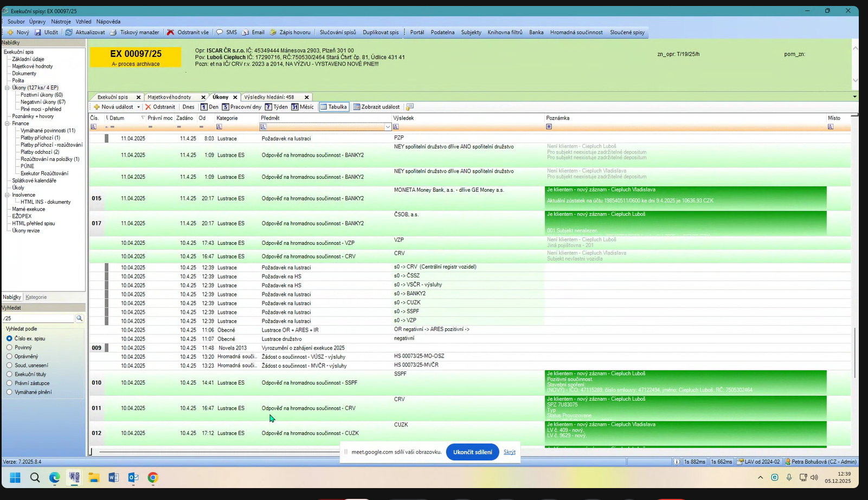Image resolution: width=868 pixels, height=500 pixels.
Task: Open the Nástroje menu
Action: click(61, 22)
